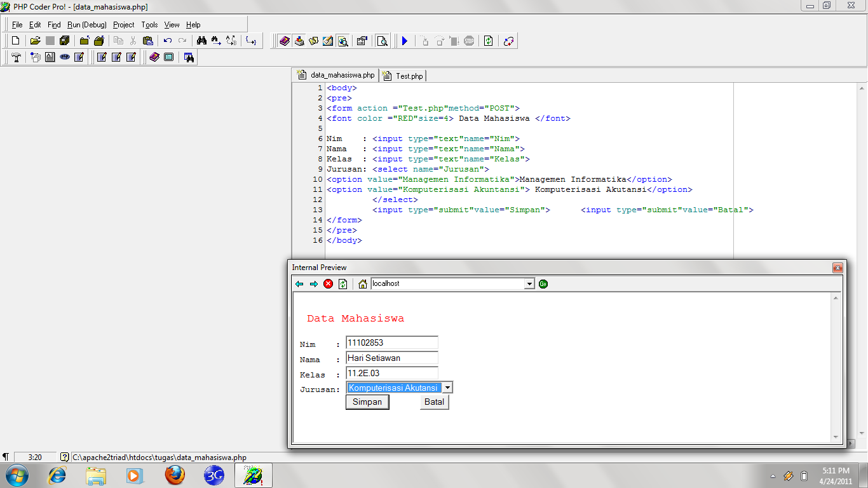The width and height of the screenshot is (868, 488).
Task: Go back in Internal Preview
Action: click(300, 284)
